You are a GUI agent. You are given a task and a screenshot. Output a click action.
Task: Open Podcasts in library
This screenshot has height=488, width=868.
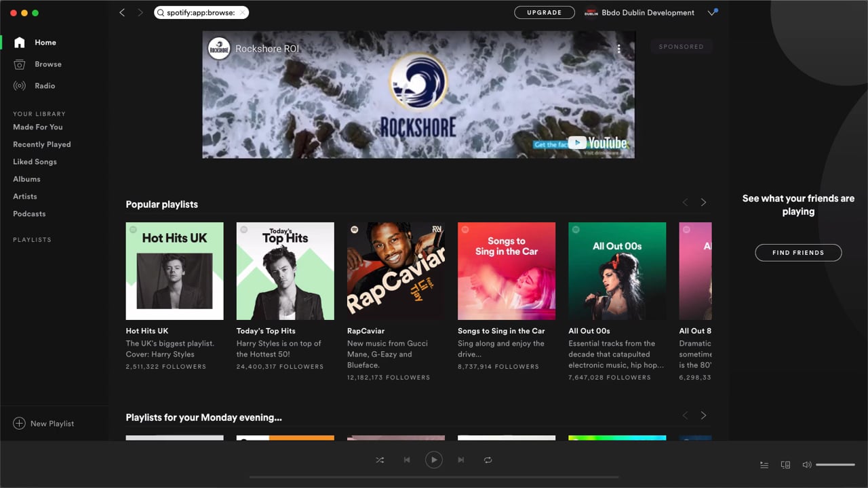pos(29,213)
